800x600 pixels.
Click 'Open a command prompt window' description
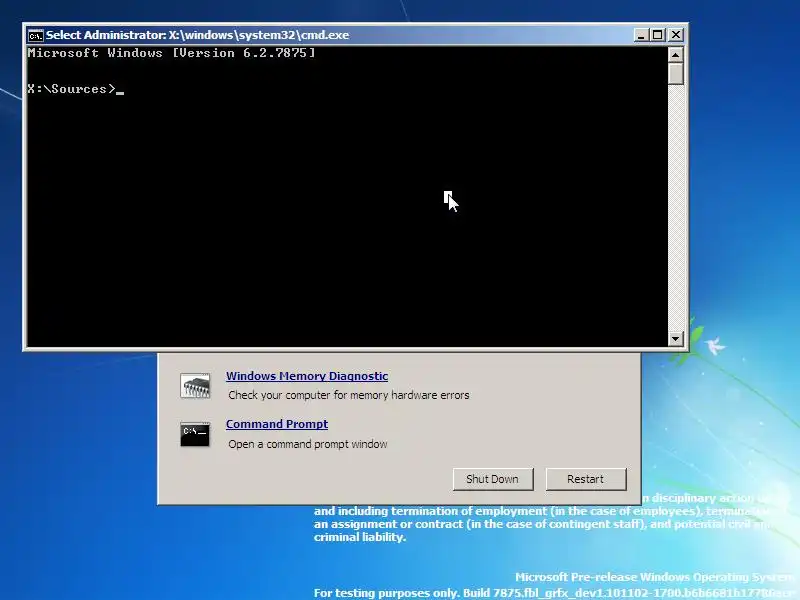coord(308,444)
